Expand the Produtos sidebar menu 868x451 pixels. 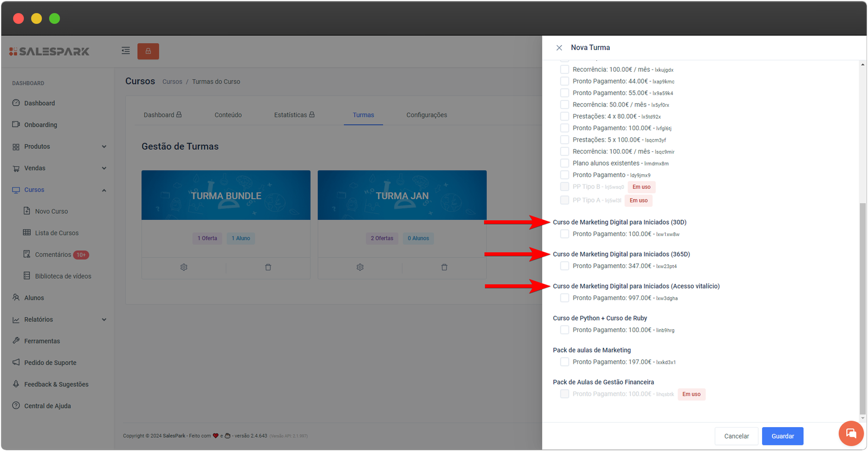click(x=60, y=147)
